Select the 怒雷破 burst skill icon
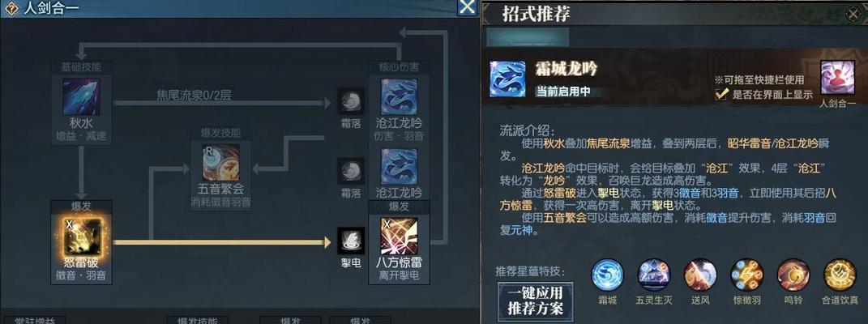 click(x=82, y=237)
